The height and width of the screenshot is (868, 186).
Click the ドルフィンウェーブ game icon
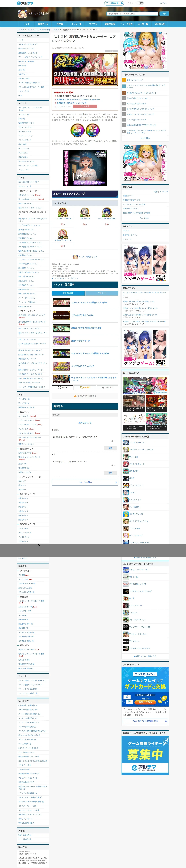point(126,464)
